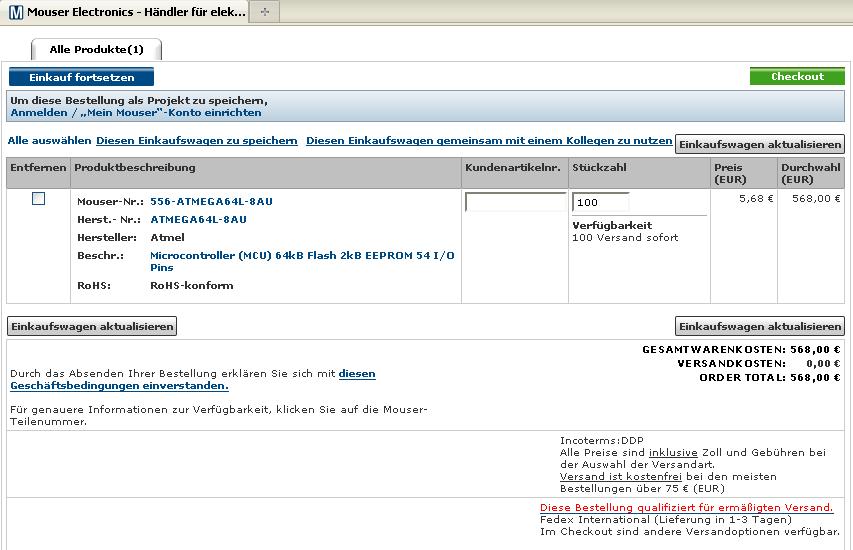Click the left Einkaufswagen aktualisieren button below table
The width and height of the screenshot is (853, 550).
click(92, 326)
